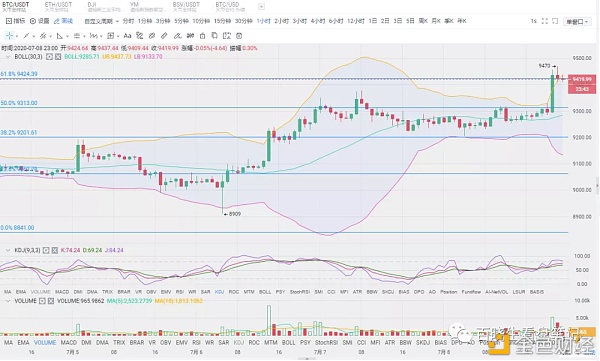
Task: Select the grid table drawing tool
Action: [110, 36]
